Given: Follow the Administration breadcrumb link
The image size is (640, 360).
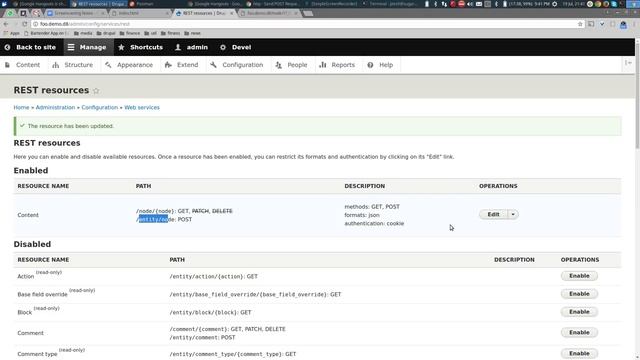Looking at the screenshot, I should pos(55,107).
